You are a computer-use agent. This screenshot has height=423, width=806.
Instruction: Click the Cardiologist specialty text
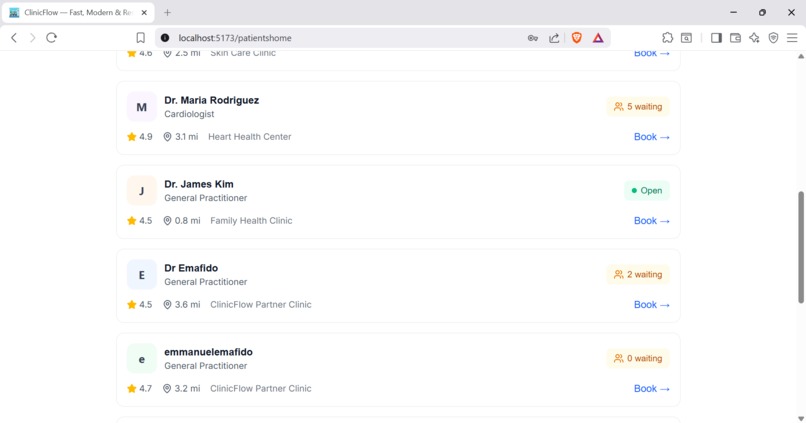[x=189, y=114]
